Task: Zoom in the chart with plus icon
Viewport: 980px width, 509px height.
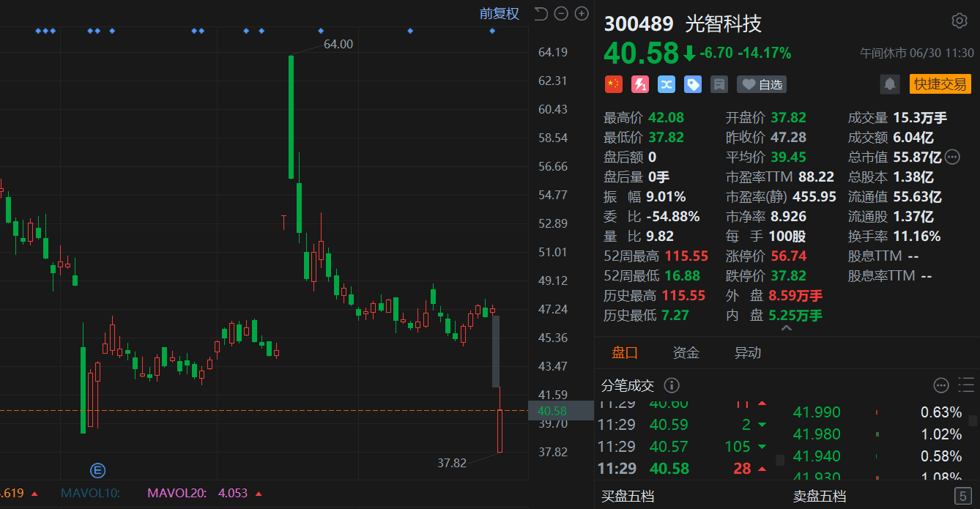Action: [582, 13]
